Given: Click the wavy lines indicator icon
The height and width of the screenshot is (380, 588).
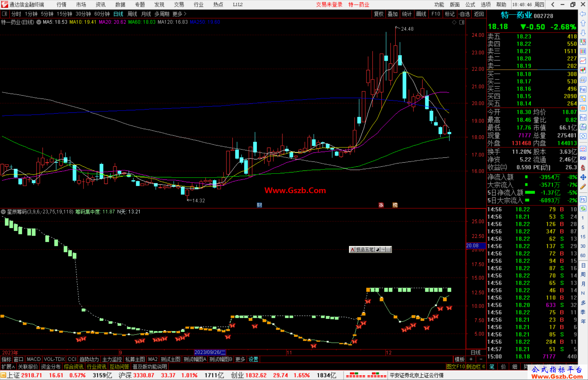Looking at the screenshot, I should coord(583,149).
